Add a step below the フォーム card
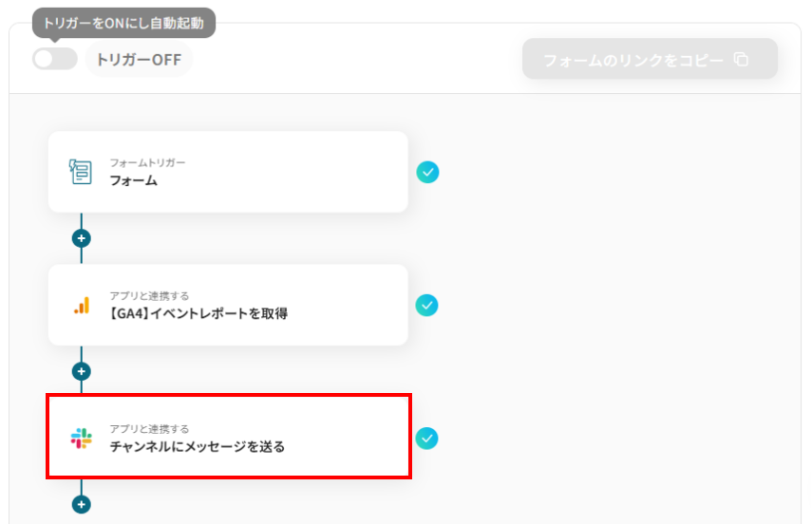This screenshot has height=524, width=812. tap(82, 238)
